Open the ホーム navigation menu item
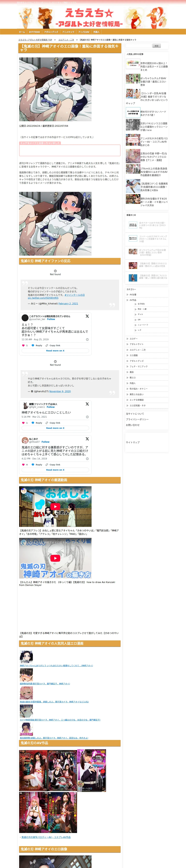Image resolution: width=186 pixels, height=868 pixels. pos(22,32)
